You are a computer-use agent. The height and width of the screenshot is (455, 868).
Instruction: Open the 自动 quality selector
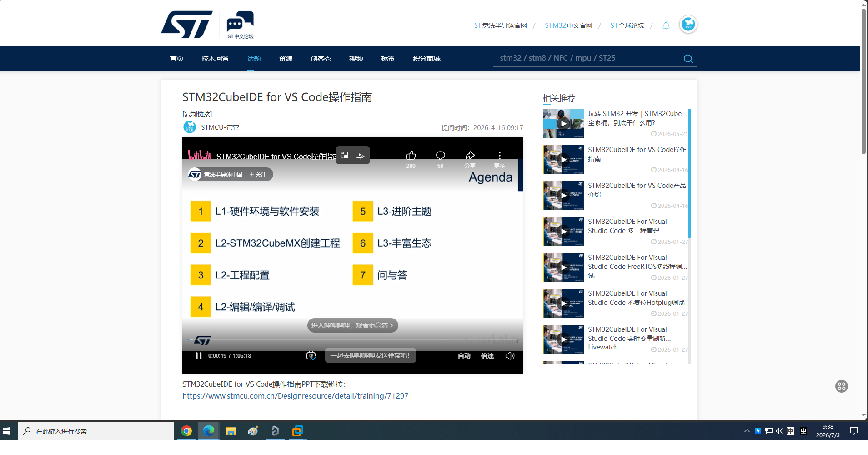click(x=464, y=356)
